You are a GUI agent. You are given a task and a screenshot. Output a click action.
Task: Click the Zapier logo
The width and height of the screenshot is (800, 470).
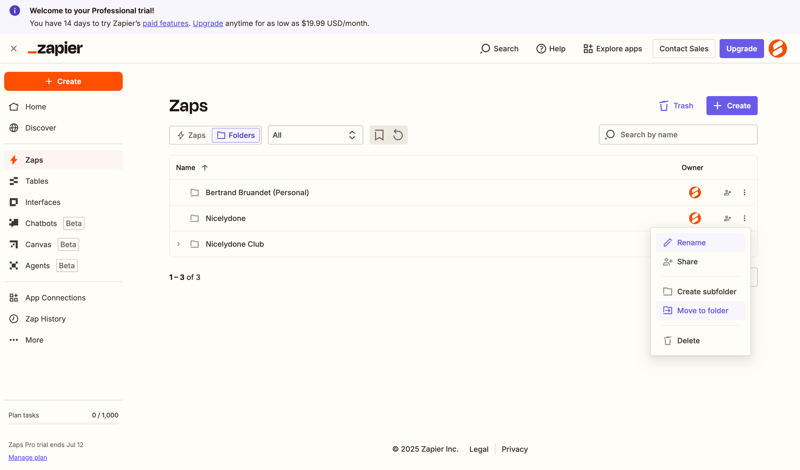(x=55, y=48)
